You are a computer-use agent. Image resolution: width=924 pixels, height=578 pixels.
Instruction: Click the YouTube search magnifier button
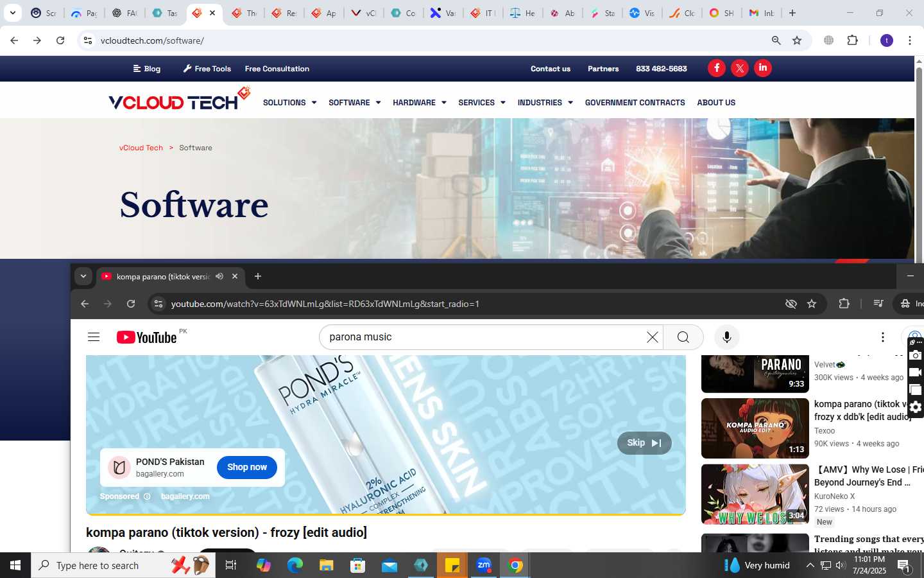click(x=683, y=337)
